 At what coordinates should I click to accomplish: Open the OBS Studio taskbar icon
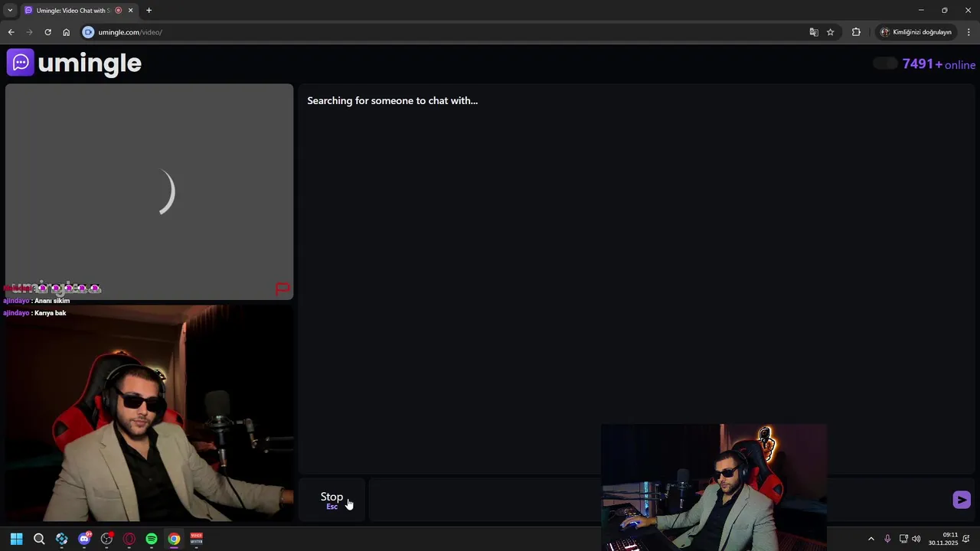pyautogui.click(x=106, y=539)
